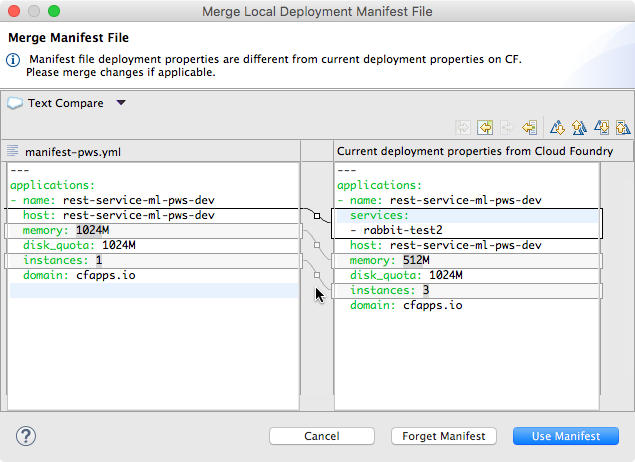Click the Current deployment properties pane title
This screenshot has width=635, height=462.
pos(475,151)
